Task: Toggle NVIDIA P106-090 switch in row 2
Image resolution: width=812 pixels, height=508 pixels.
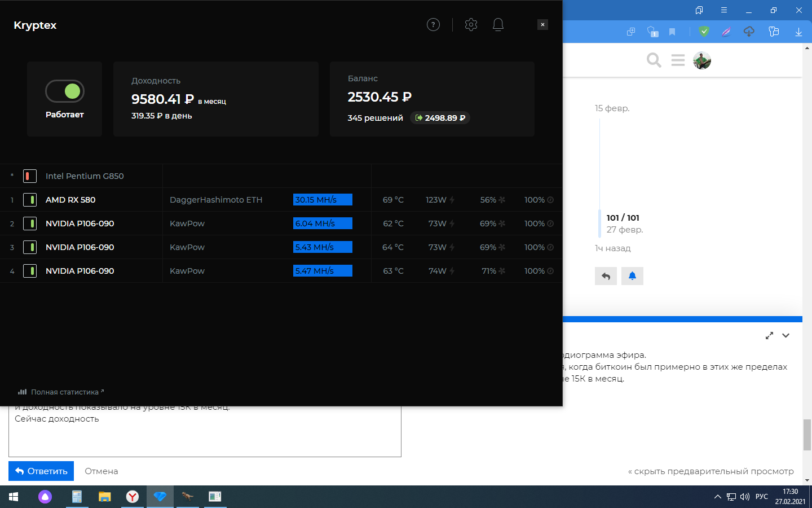Action: (30, 224)
